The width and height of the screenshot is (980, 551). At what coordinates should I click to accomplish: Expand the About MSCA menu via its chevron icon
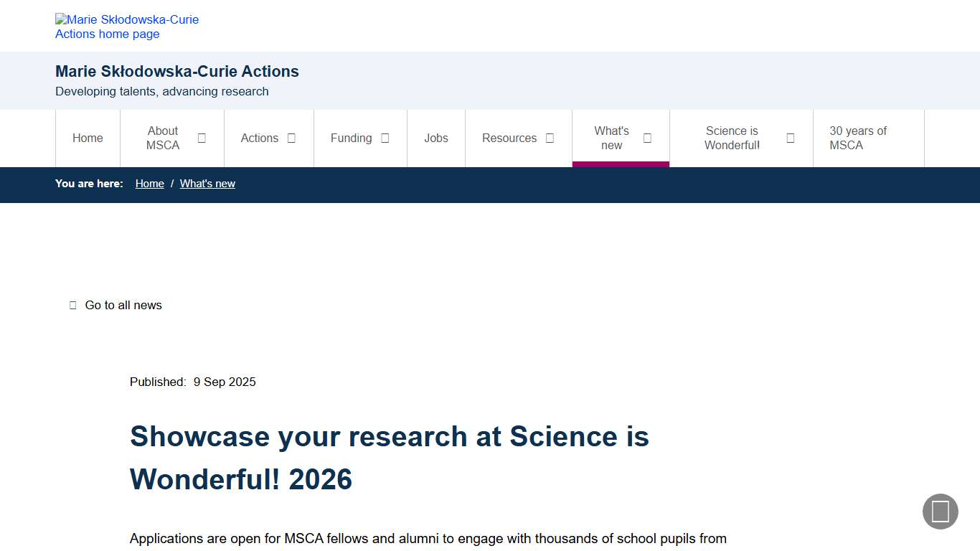(202, 137)
